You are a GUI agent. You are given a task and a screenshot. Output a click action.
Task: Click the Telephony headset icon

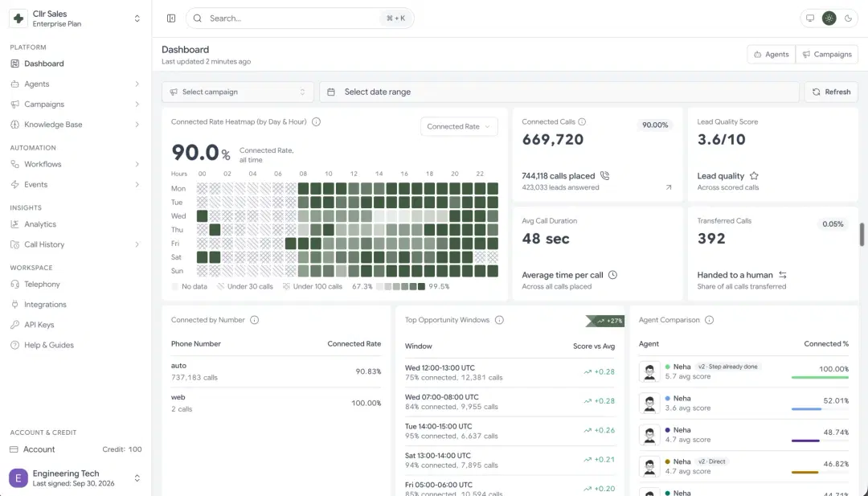click(x=15, y=284)
